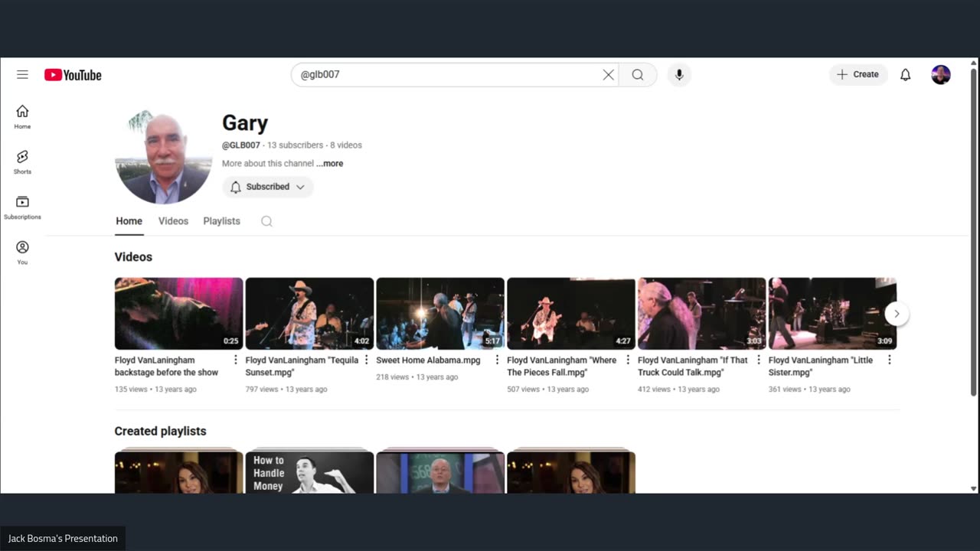Open options for Sweet Home Alabama video
The image size is (980, 551).
click(x=497, y=360)
